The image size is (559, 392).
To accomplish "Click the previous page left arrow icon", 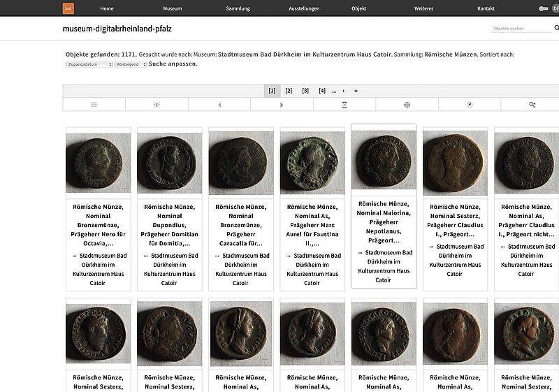I will (219, 105).
